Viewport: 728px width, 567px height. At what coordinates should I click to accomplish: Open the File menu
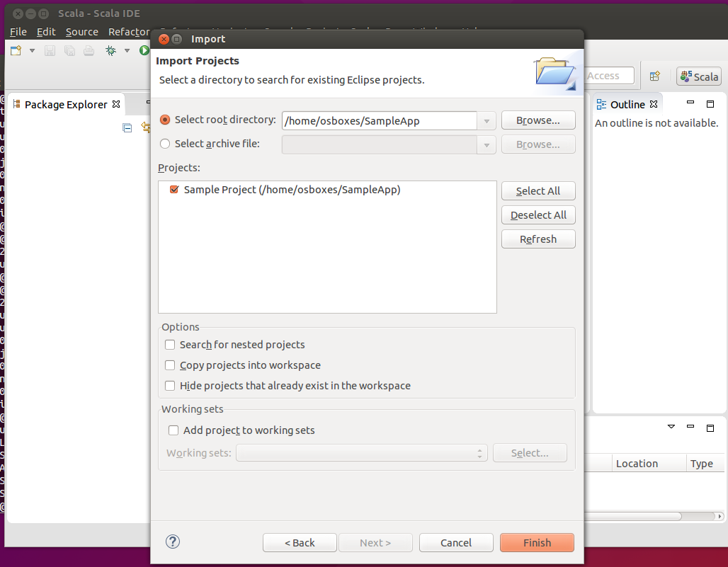click(x=18, y=32)
